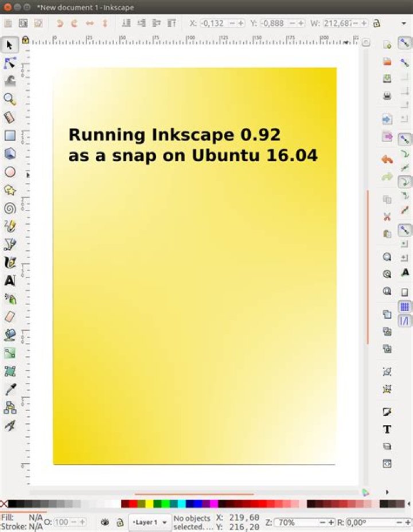Toggle snap text anchors and baselines

(x=404, y=272)
